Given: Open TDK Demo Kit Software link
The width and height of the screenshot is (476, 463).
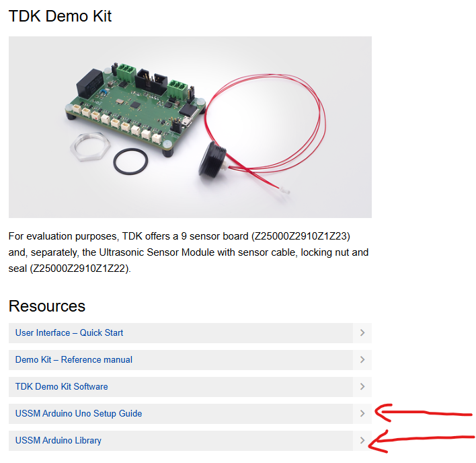Looking at the screenshot, I should coord(62,386).
